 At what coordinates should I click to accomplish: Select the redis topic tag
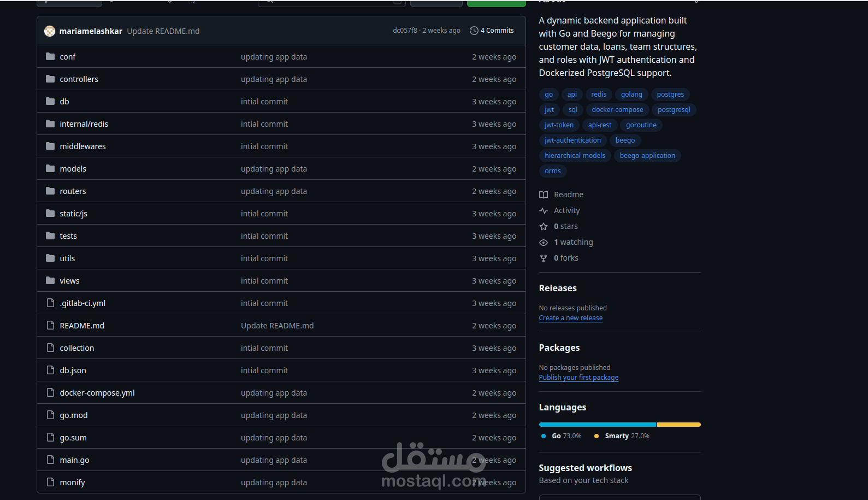coord(599,95)
